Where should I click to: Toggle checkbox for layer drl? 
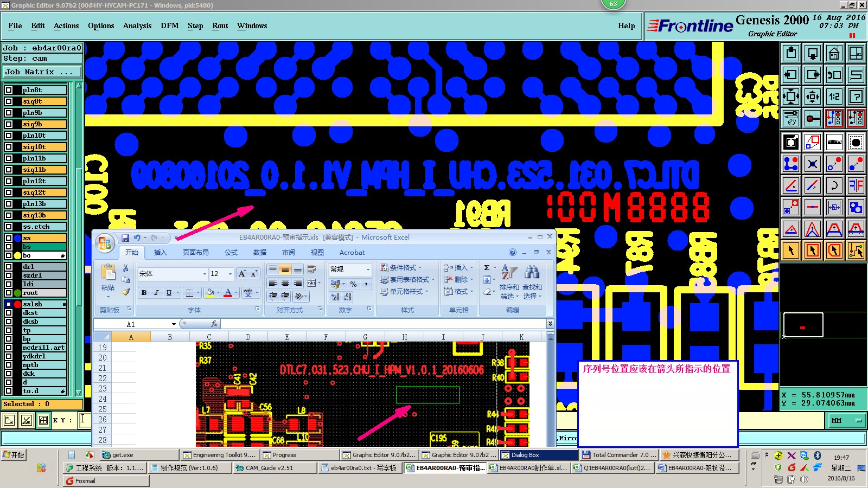point(9,267)
